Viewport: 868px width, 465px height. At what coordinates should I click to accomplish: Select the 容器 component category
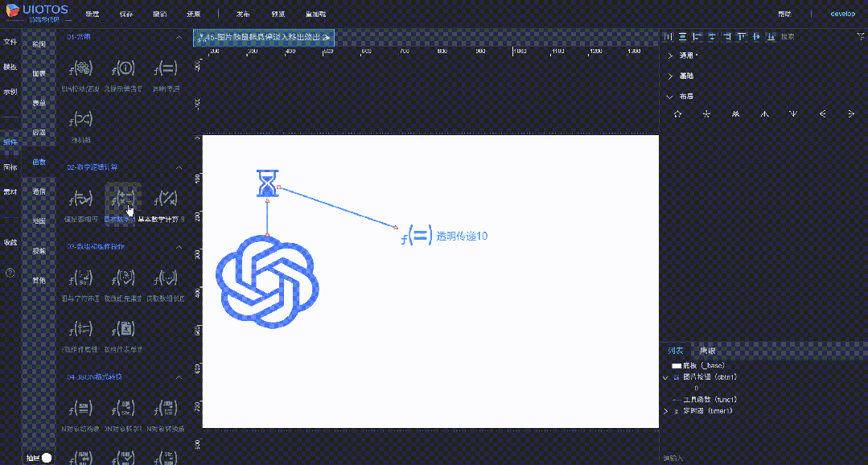(39, 133)
